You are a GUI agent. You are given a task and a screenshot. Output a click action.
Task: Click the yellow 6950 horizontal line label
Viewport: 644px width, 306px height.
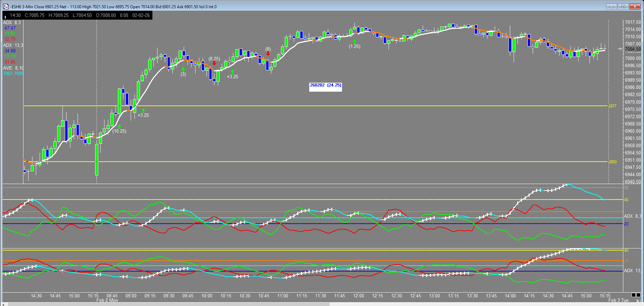tap(612, 162)
